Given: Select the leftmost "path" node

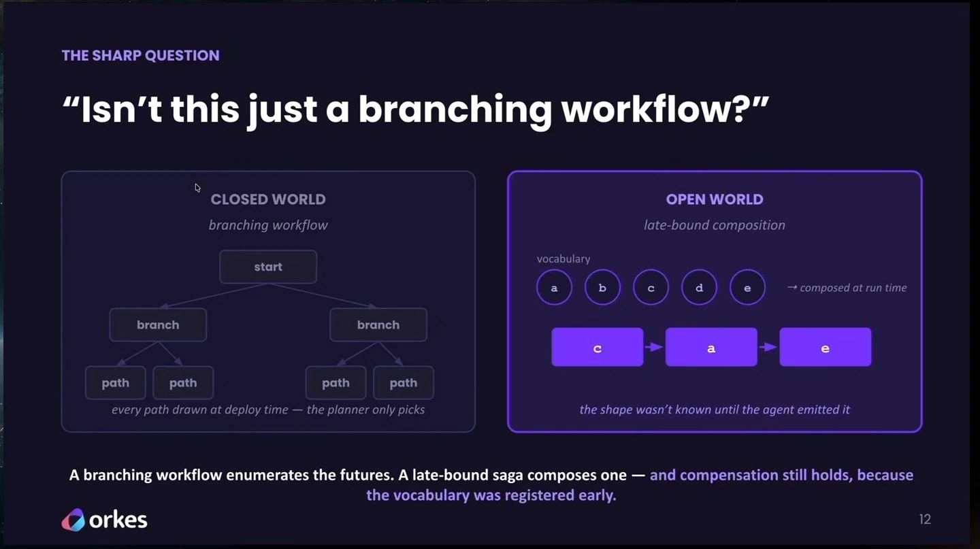Looking at the screenshot, I should [116, 382].
